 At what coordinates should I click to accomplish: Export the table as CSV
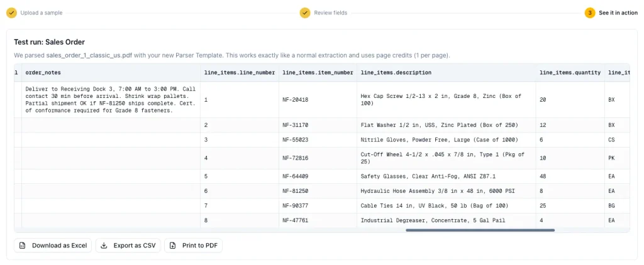tap(128, 246)
